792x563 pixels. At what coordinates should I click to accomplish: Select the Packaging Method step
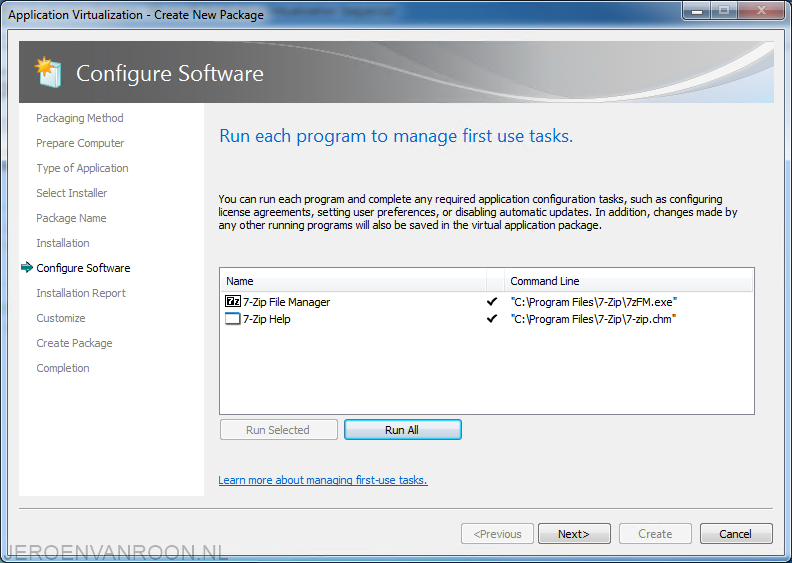pos(80,118)
